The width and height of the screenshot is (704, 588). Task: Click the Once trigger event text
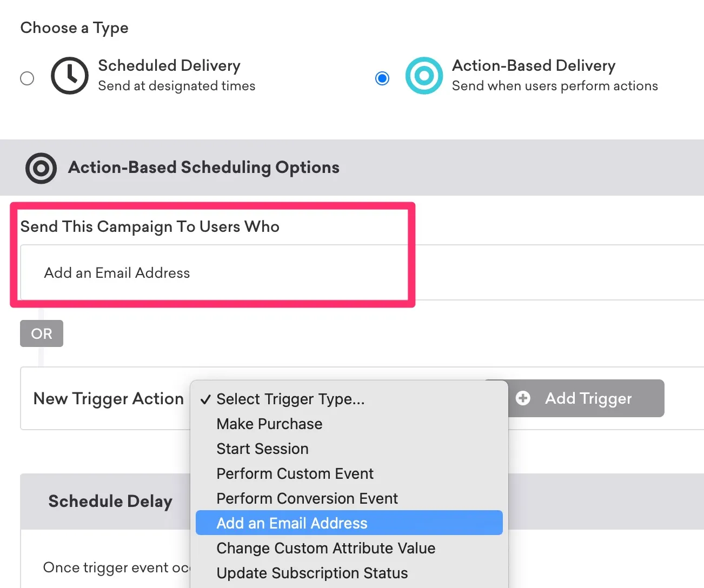(x=117, y=567)
